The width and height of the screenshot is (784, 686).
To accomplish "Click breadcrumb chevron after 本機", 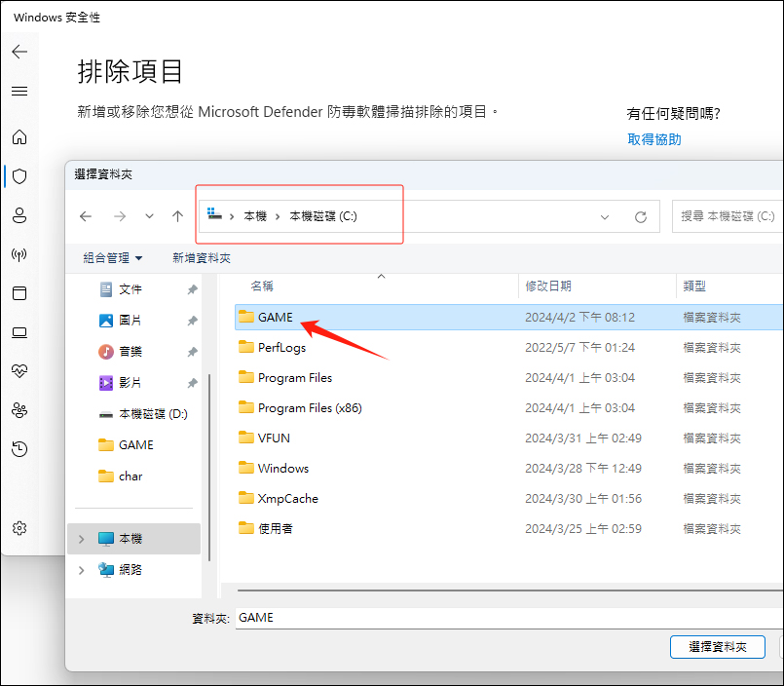I will pos(278,216).
